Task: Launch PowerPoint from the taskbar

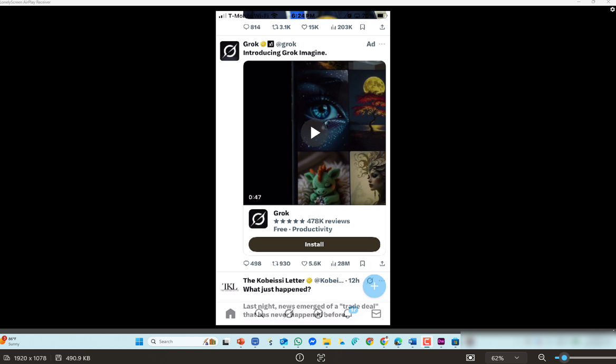Action: [240, 342]
